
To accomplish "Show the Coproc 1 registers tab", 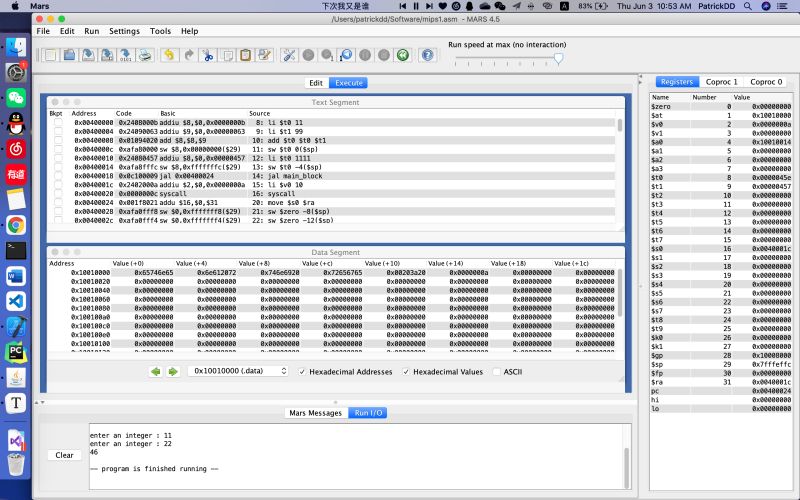I will [x=721, y=82].
